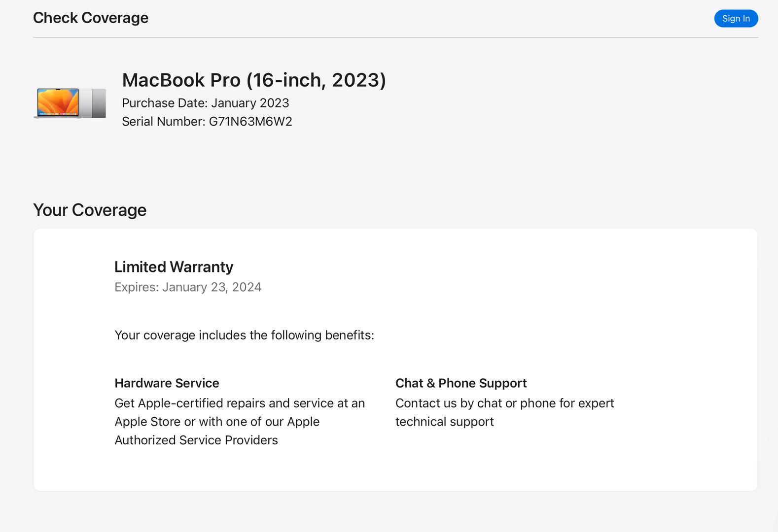Click the Your Coverage section heading
The height and width of the screenshot is (532, 778).
tap(90, 210)
